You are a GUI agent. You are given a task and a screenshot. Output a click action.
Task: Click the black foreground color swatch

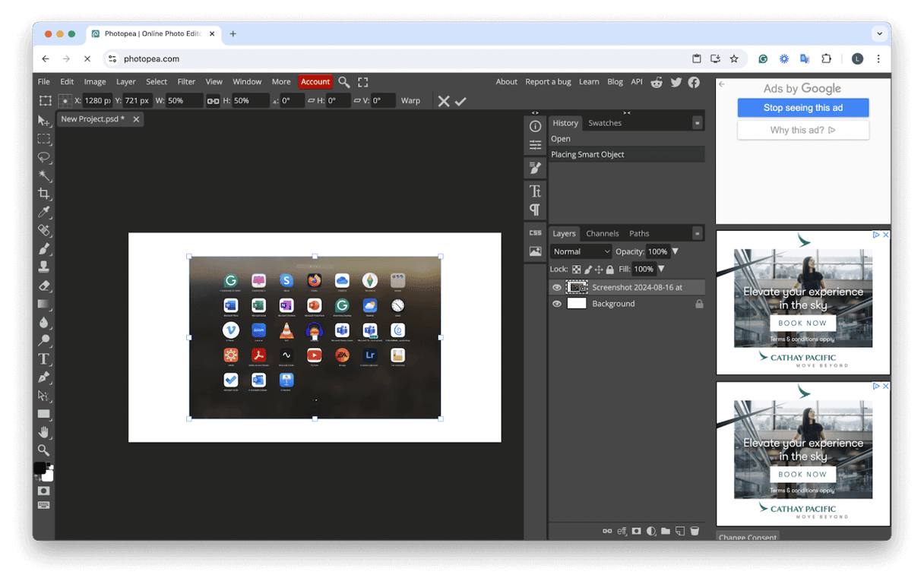(40, 468)
